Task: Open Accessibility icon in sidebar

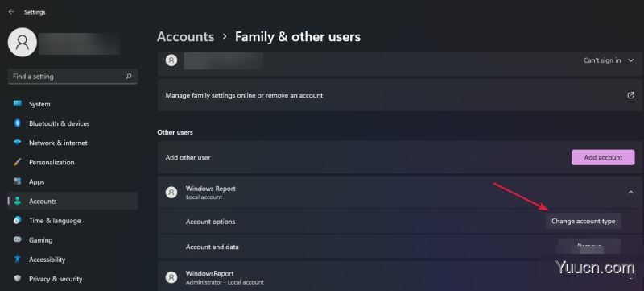Action: coord(17,259)
